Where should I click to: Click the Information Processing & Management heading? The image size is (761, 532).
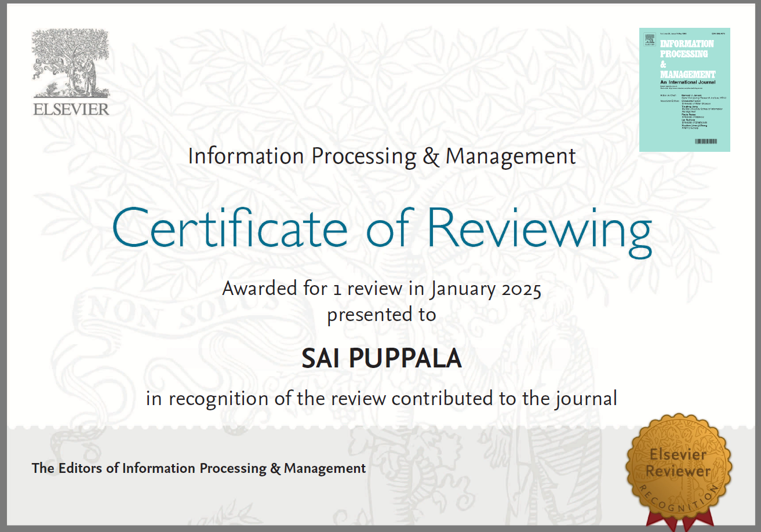(381, 156)
